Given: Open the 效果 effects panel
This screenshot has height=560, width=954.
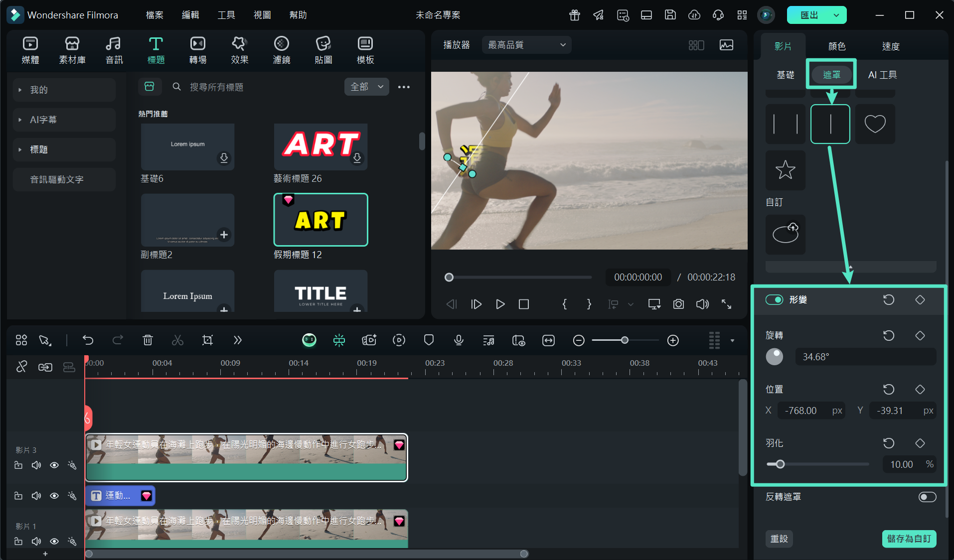Looking at the screenshot, I should tap(240, 50).
